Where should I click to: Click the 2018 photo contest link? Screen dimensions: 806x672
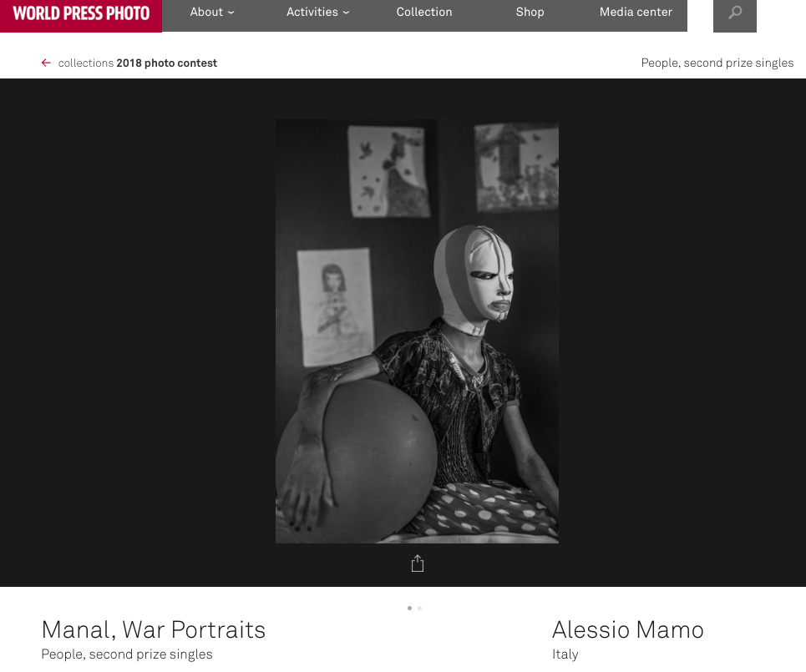pyautogui.click(x=166, y=63)
